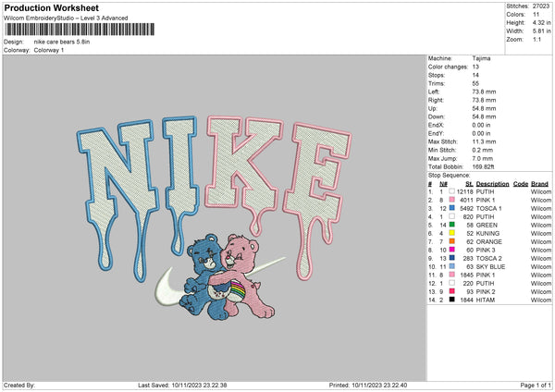Screen dimensions: 555x392
Task: Click the 'Colorway 1' value
Action: pos(49,50)
